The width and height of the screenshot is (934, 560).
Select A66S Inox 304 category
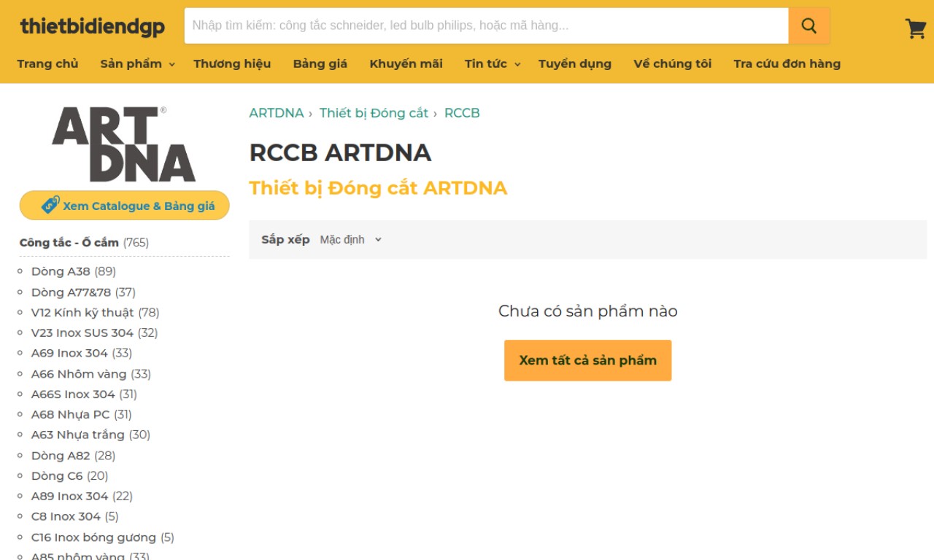click(73, 394)
